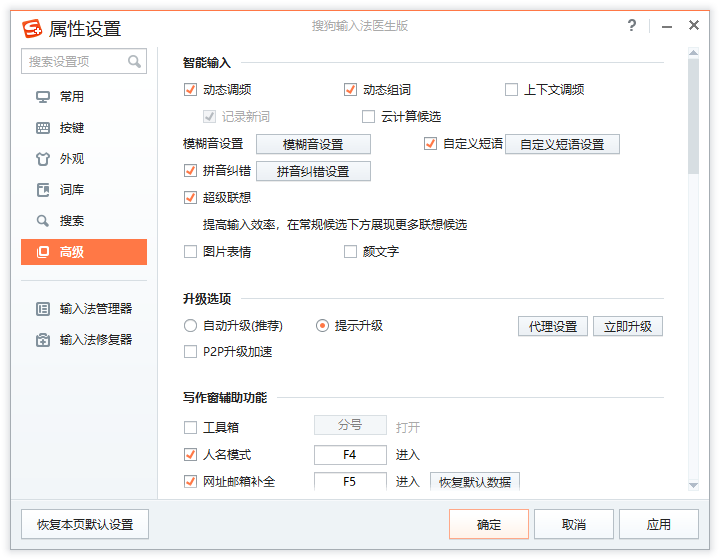
Task: Uncheck the 动态组词 option
Action: [x=350, y=90]
